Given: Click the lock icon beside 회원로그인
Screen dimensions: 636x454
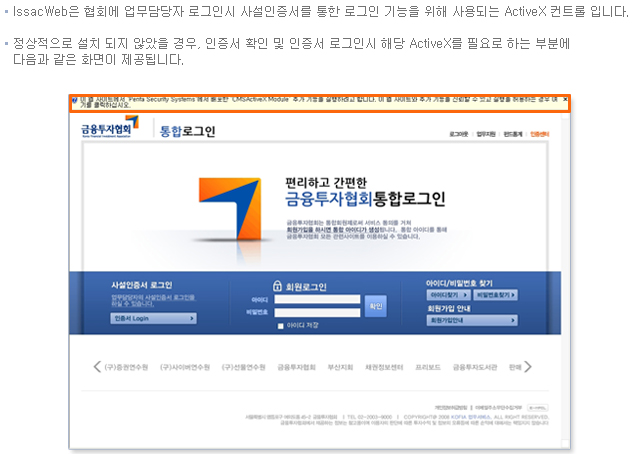Looking at the screenshot, I should (277, 286).
